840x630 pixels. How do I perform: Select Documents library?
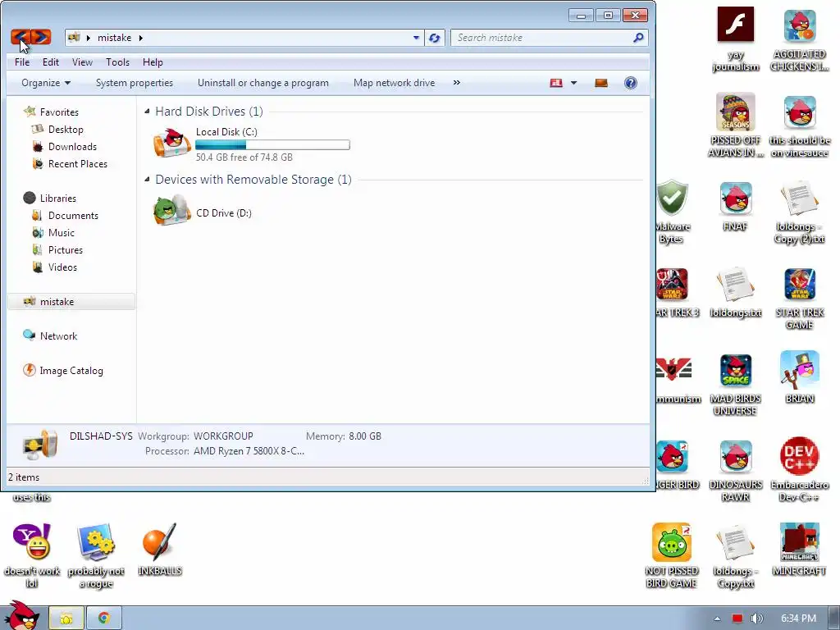(73, 216)
